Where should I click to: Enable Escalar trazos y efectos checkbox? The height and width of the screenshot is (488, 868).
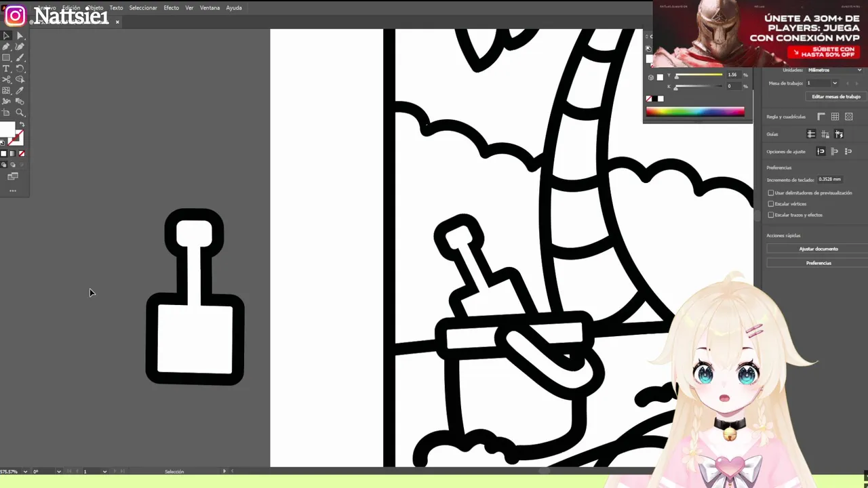pyautogui.click(x=770, y=215)
